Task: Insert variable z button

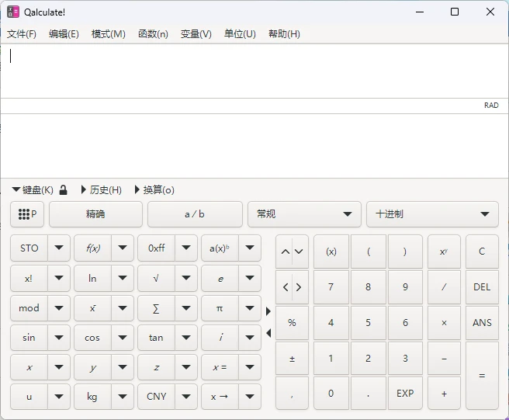Action: [x=157, y=367]
